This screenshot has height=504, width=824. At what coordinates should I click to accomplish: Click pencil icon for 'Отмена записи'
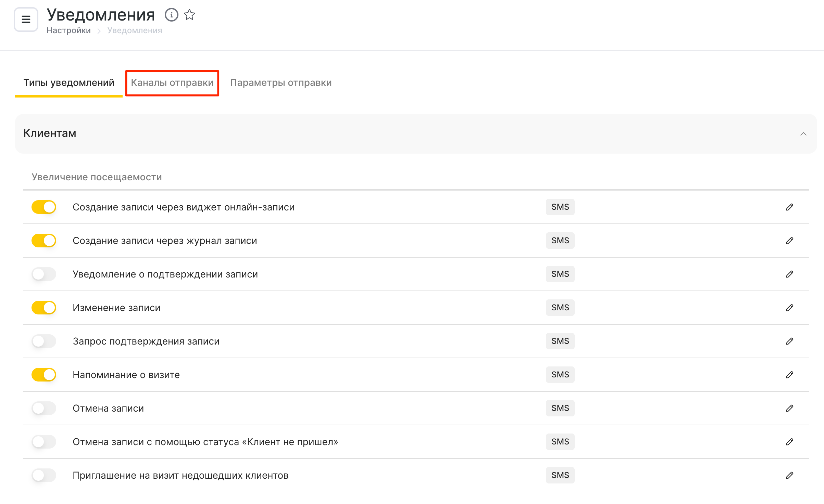[x=789, y=408]
